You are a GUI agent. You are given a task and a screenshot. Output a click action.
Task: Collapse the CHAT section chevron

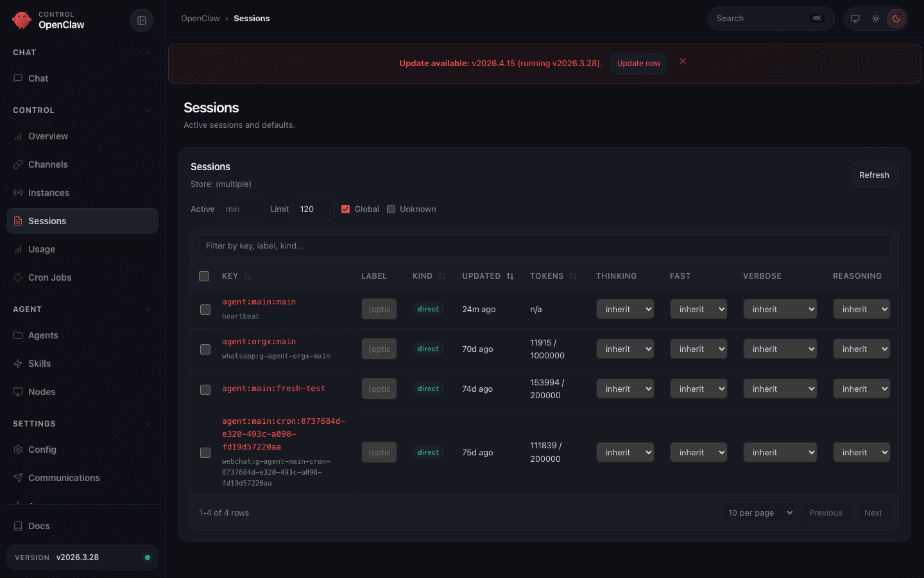(x=148, y=52)
